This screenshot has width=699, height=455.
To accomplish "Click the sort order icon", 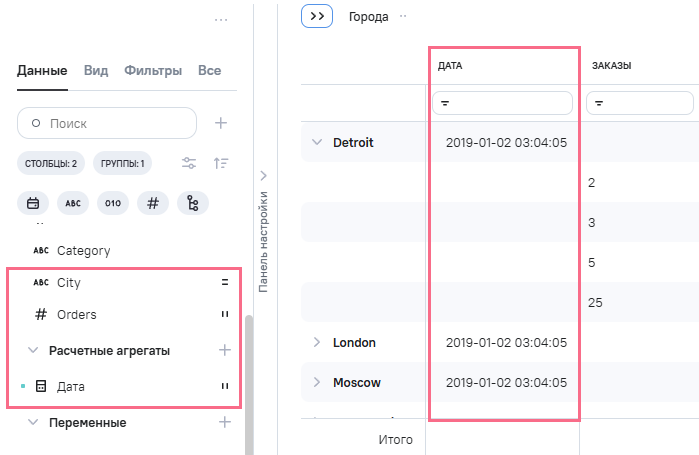I will pos(221,163).
